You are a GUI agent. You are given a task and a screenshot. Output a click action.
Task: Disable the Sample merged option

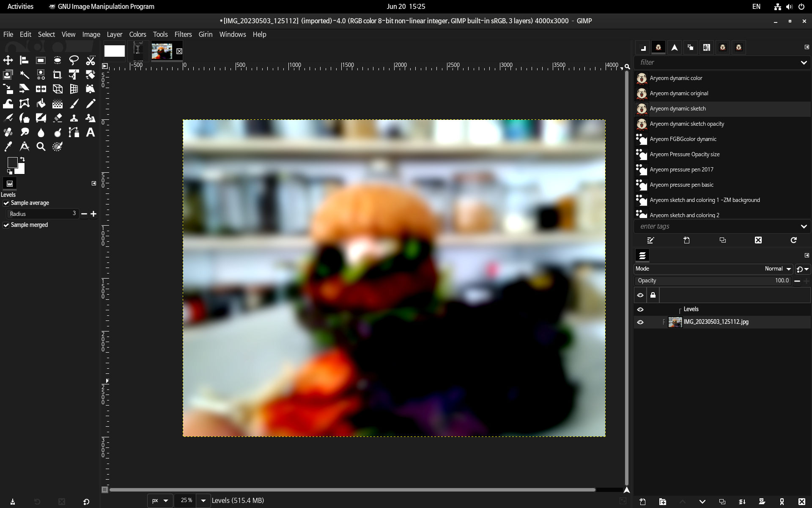(x=6, y=225)
